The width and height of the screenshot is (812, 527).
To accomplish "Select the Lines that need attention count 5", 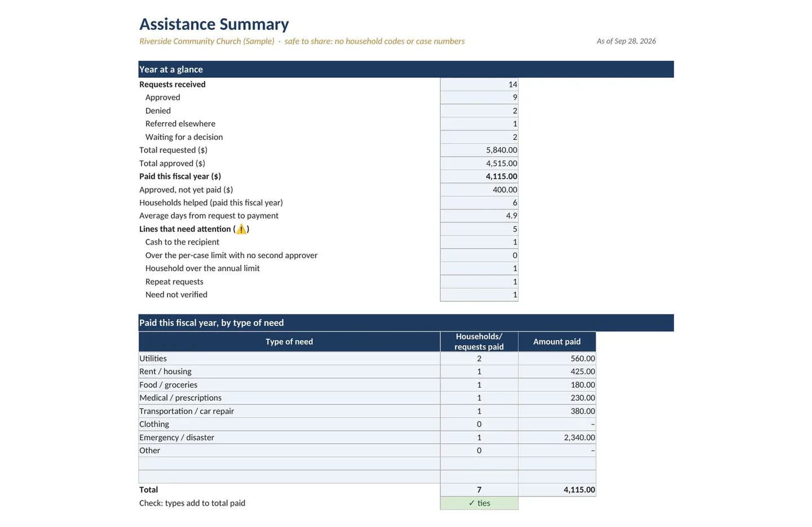I will click(x=479, y=229).
